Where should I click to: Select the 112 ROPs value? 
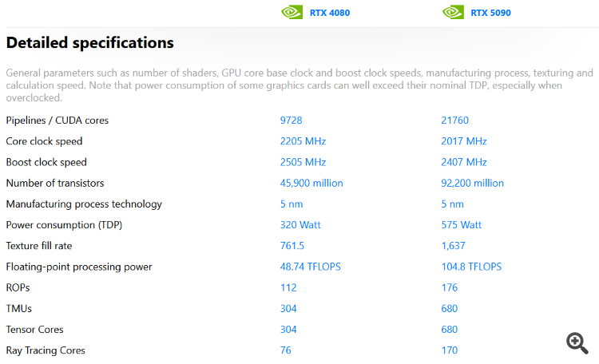coord(288,287)
